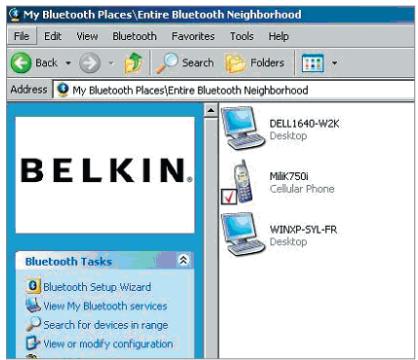The width and height of the screenshot is (418, 360).
Task: Open the Back history dropdown arrow
Action: click(68, 63)
